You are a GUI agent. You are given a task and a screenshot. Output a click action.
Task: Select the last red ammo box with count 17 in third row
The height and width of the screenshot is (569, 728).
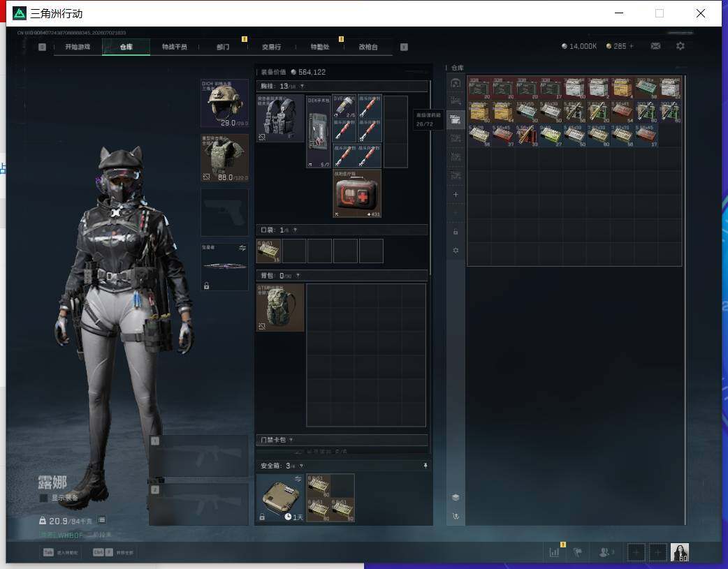click(x=646, y=135)
